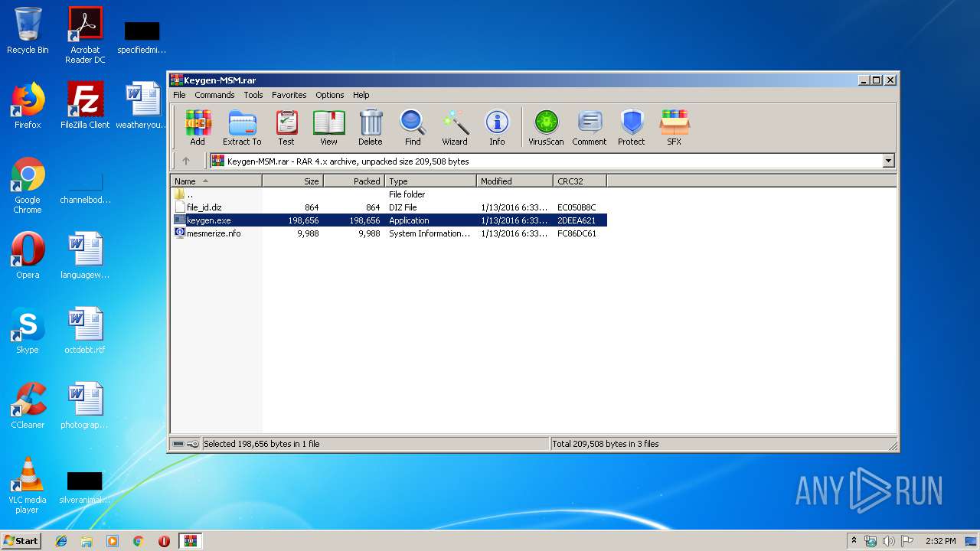The height and width of the screenshot is (551, 980).
Task: Click the Start button
Action: point(21,540)
